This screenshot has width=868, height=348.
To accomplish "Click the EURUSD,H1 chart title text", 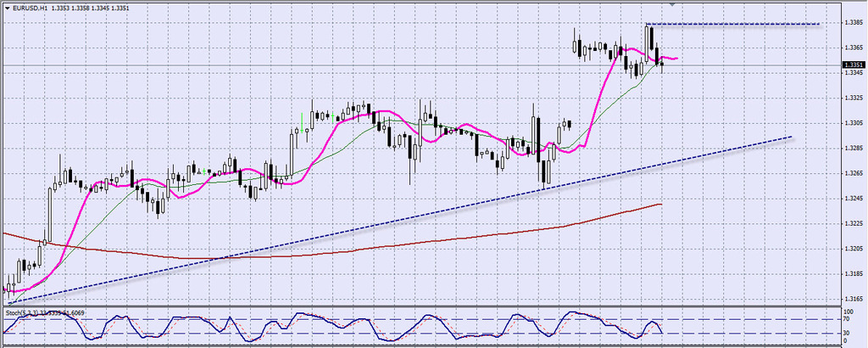I will tap(30, 7).
